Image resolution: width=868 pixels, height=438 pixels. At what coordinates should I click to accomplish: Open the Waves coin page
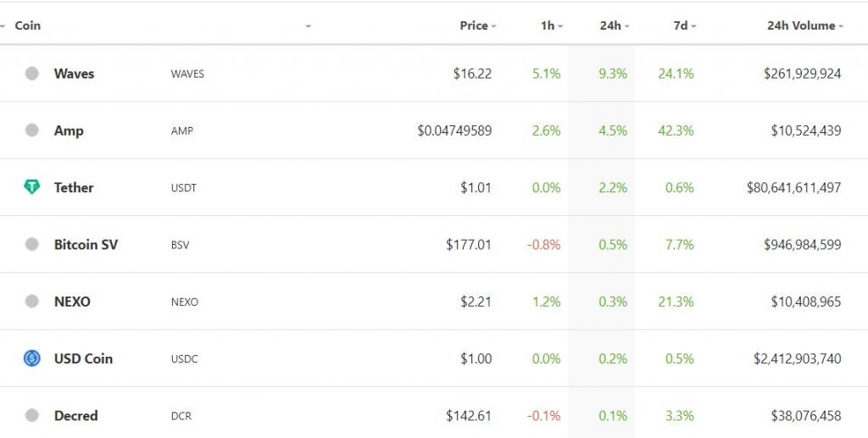pyautogui.click(x=75, y=74)
